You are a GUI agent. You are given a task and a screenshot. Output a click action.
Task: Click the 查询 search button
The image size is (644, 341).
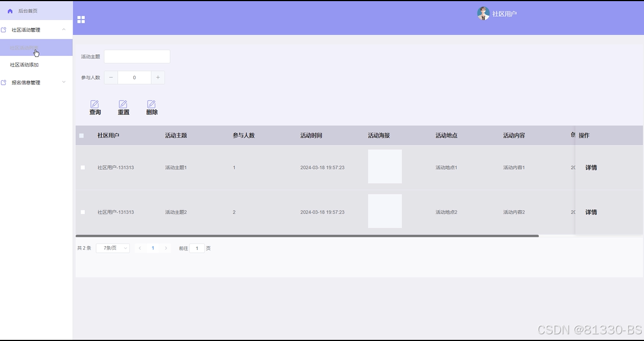pyautogui.click(x=95, y=108)
